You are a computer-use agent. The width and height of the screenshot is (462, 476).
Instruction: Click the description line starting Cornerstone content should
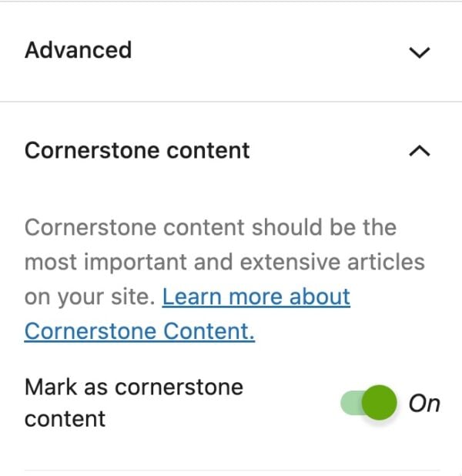(210, 228)
